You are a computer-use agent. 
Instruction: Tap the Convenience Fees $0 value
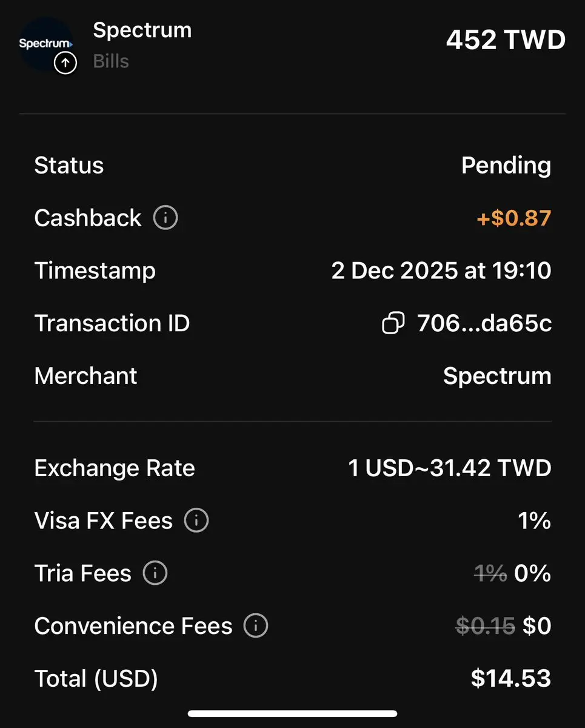point(537,625)
